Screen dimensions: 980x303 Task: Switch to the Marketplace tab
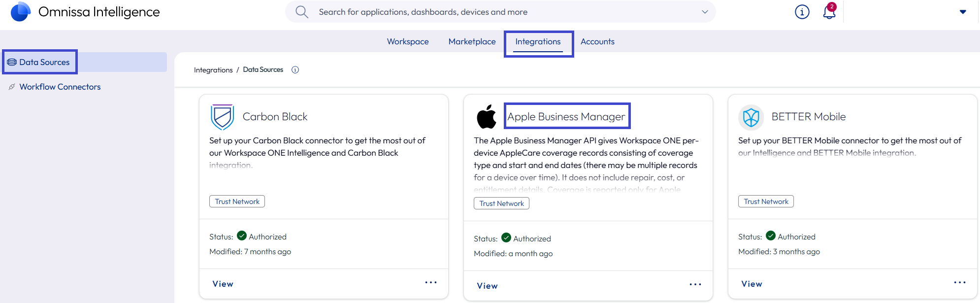[x=472, y=42]
